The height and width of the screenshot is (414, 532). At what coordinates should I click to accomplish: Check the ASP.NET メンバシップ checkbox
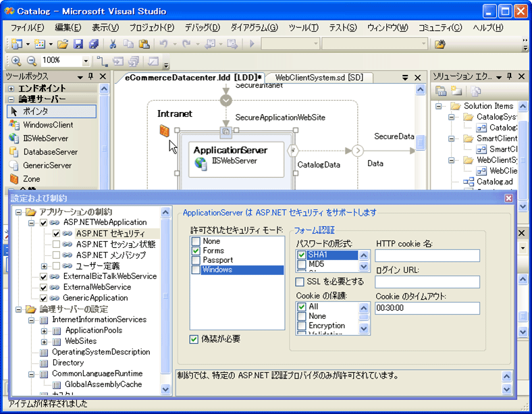[x=56, y=255]
